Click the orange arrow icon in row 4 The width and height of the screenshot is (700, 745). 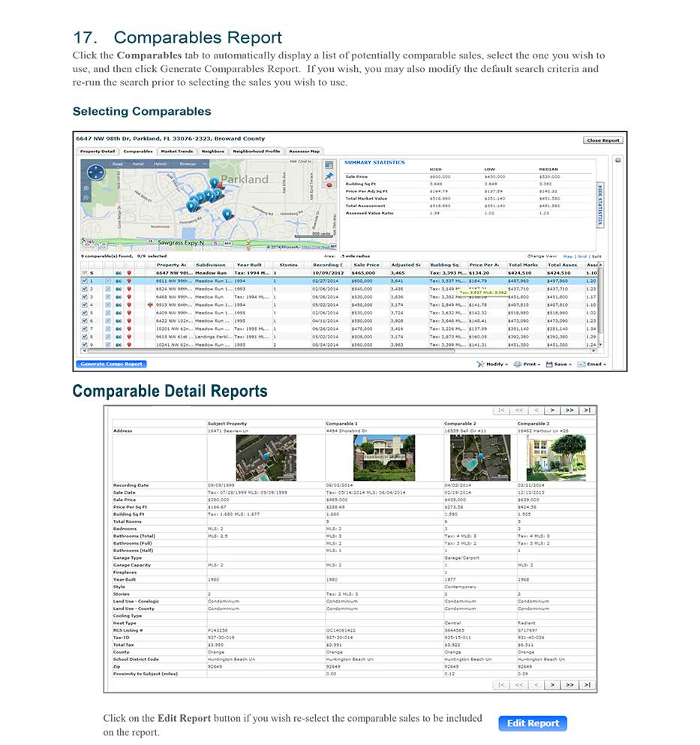[x=150, y=305]
